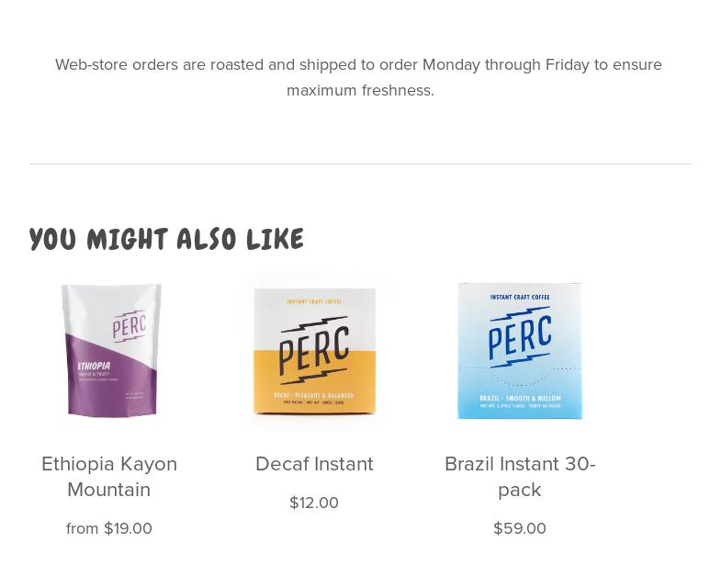Click "Instant Craft Coffee" text on blue box
The image size is (721, 588).
520,298
